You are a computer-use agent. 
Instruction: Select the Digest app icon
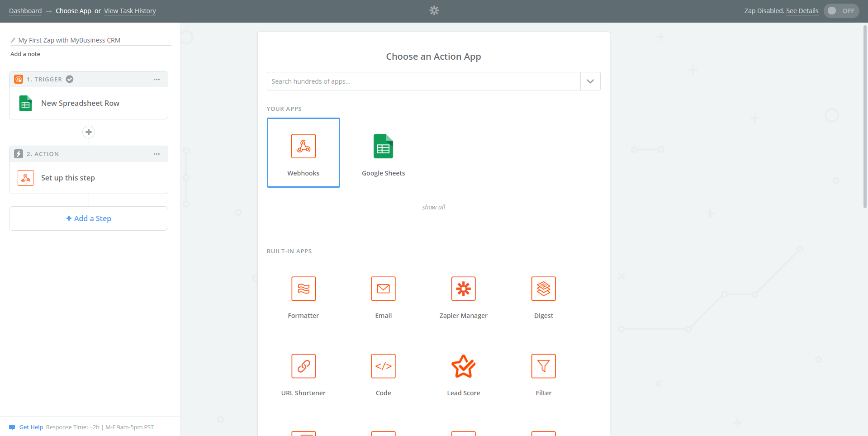[543, 289]
